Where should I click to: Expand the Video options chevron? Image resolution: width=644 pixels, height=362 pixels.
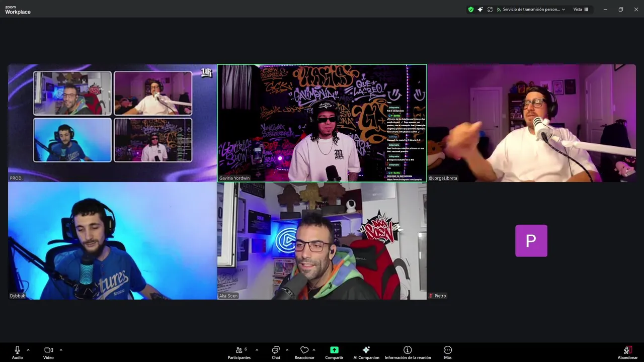pos(61,350)
